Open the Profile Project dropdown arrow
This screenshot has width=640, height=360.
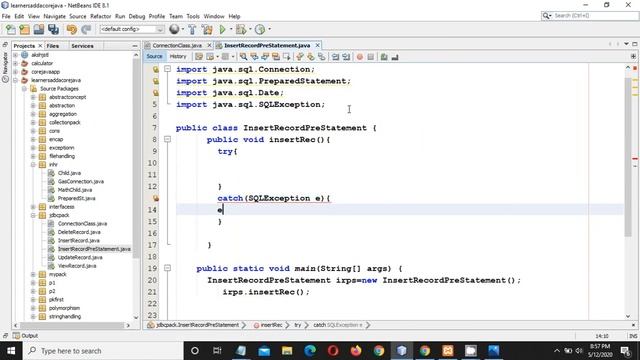click(x=269, y=29)
